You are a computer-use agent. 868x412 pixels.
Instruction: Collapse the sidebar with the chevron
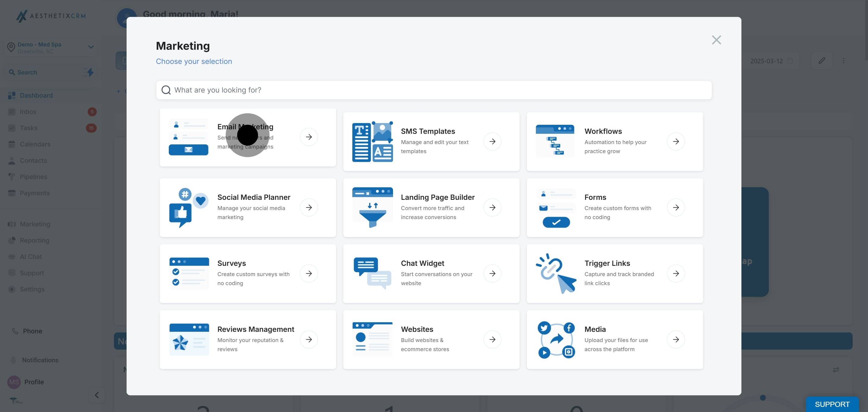(x=97, y=395)
